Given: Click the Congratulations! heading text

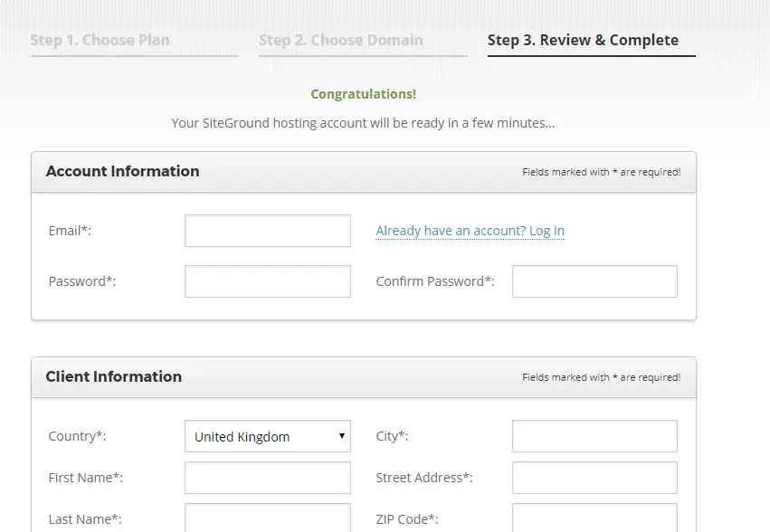Looking at the screenshot, I should tap(363, 93).
